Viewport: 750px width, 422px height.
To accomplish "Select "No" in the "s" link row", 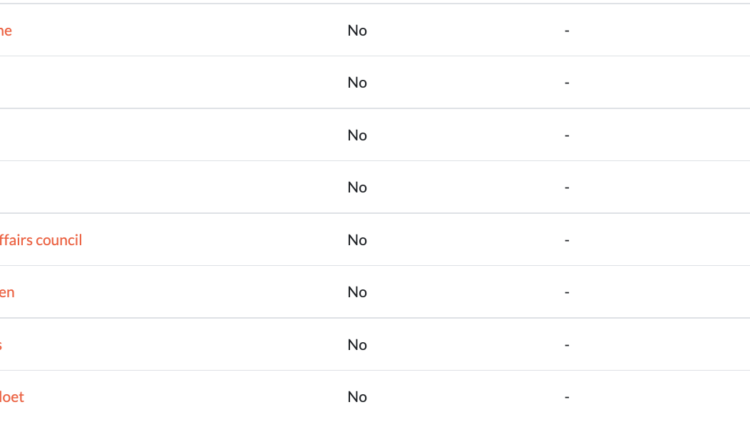I will 357,344.
